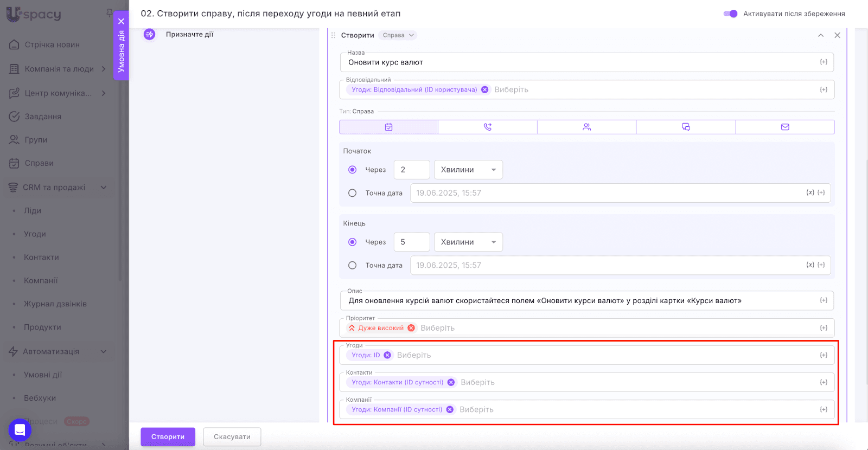Select the phone call type tab
The image size is (868, 450).
coord(488,127)
